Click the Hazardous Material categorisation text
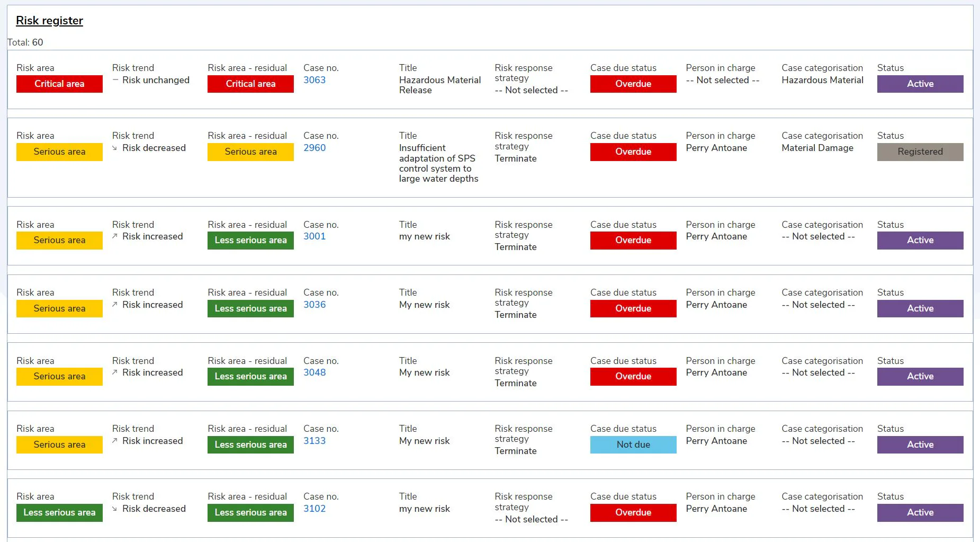The width and height of the screenshot is (980, 542). (x=822, y=80)
